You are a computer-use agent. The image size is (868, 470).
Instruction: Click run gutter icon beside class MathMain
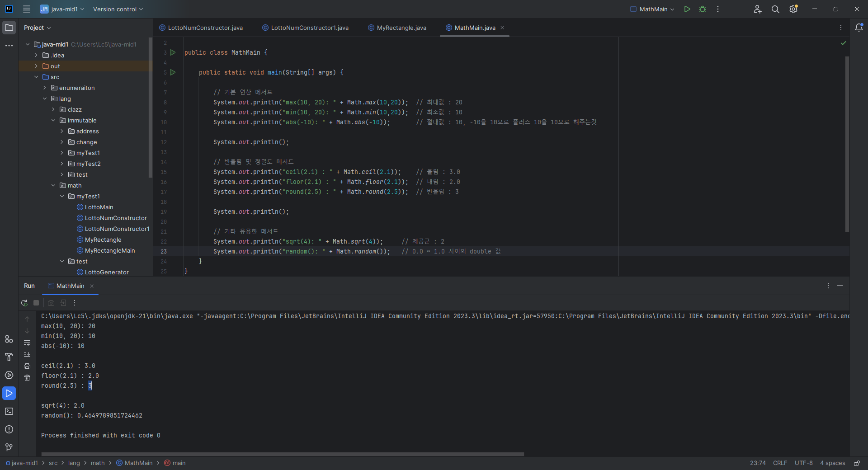click(x=173, y=52)
